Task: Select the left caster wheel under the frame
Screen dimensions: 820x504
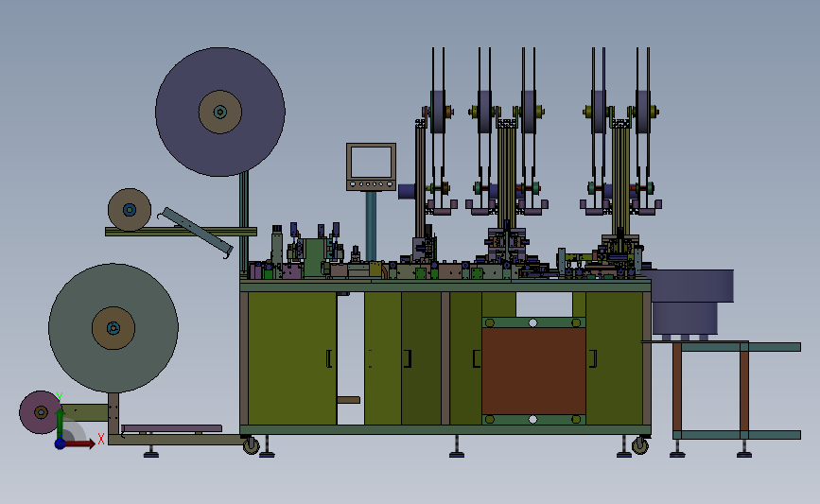Action: [252, 445]
